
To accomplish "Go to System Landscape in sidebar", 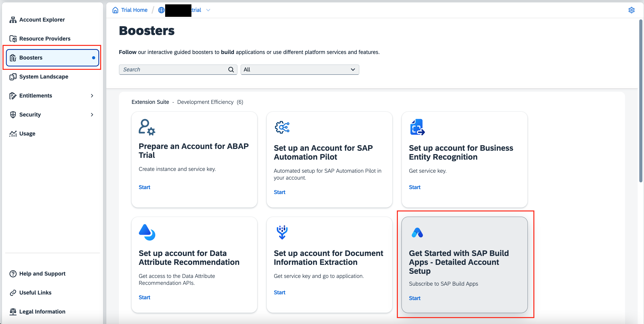I will pos(44,77).
